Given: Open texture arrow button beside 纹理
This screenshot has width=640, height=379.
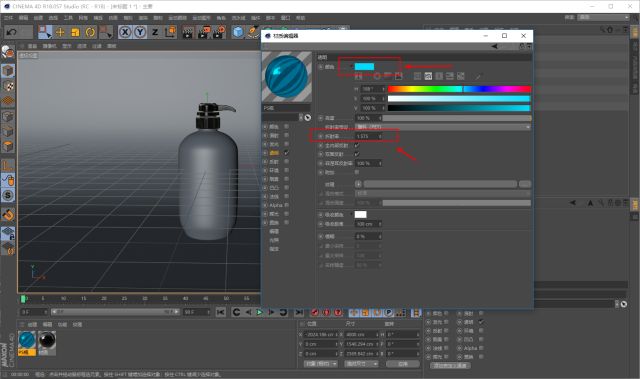Looking at the screenshot, I should 358,184.
